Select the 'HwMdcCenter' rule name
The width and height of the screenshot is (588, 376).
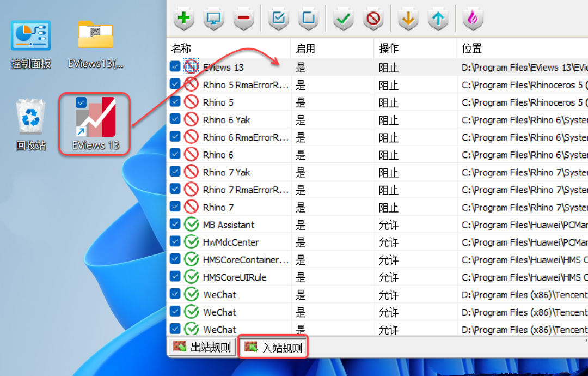pos(231,242)
